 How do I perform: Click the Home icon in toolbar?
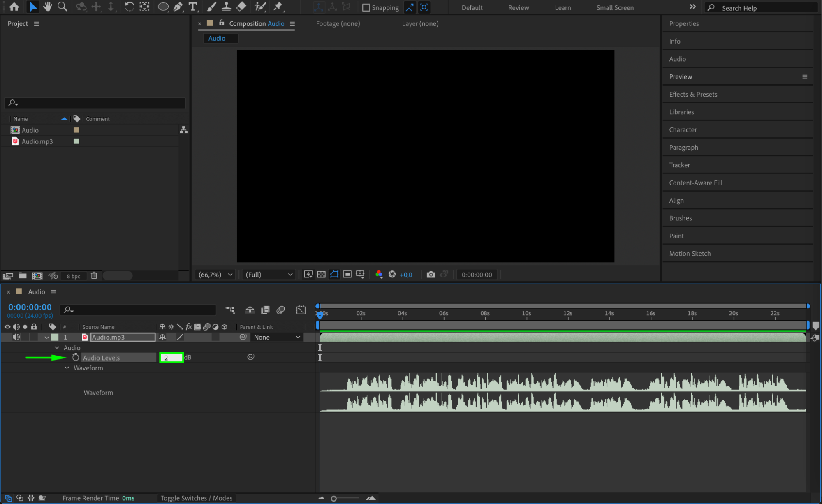pos(14,7)
